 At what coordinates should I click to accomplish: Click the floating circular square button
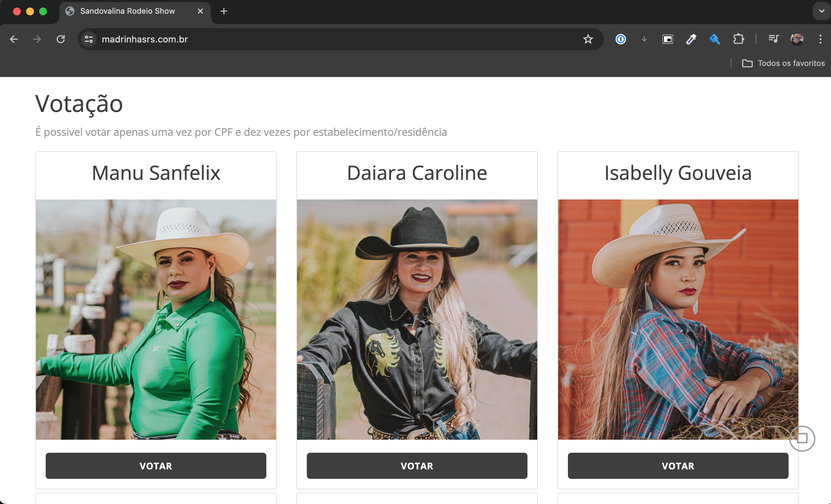tap(802, 438)
